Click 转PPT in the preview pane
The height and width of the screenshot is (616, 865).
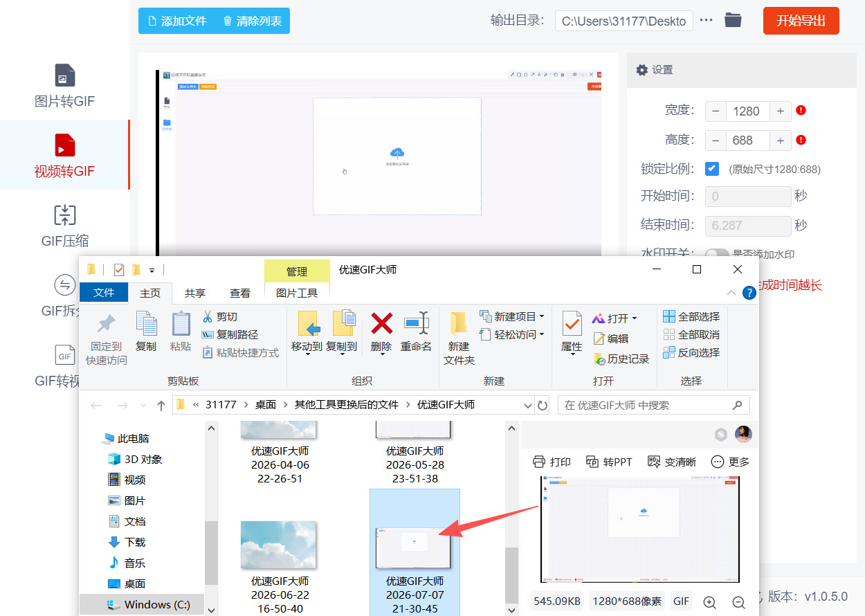click(608, 462)
